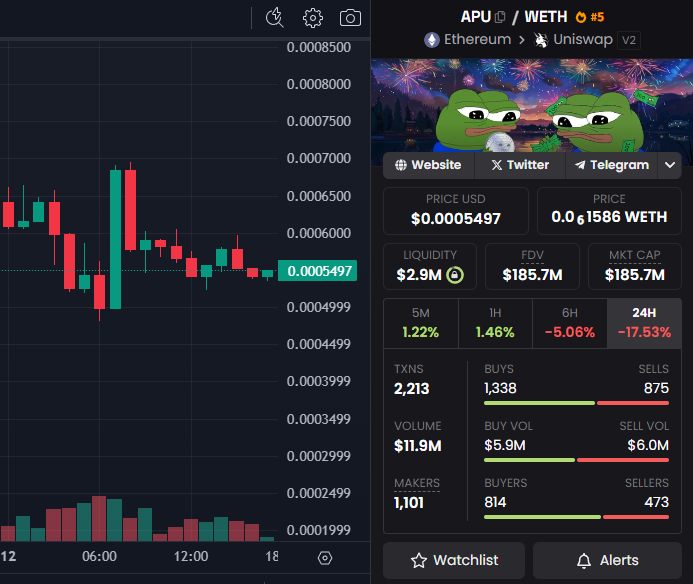Click the SELLERS count 473
The height and width of the screenshot is (584, 693).
point(656,502)
